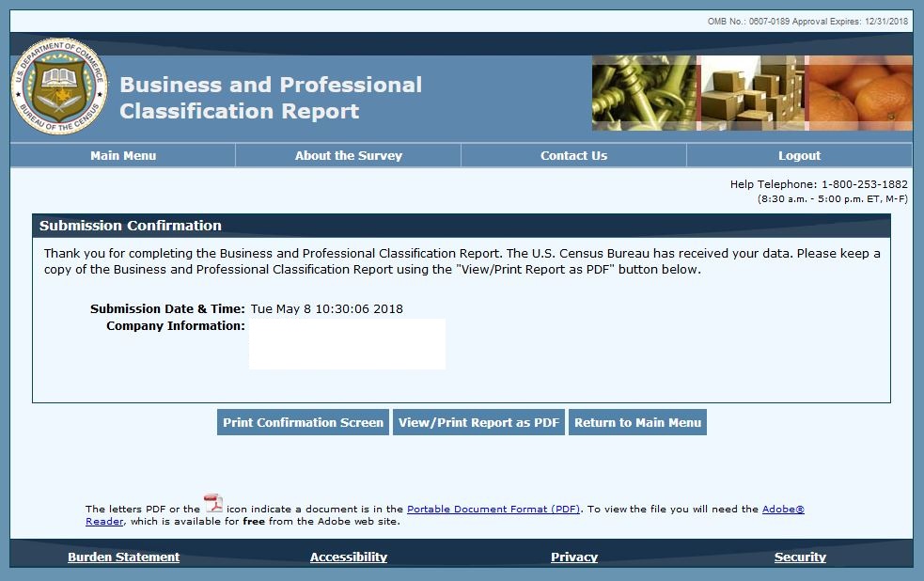Click the blank Company Information box
924x581 pixels.
[347, 344]
